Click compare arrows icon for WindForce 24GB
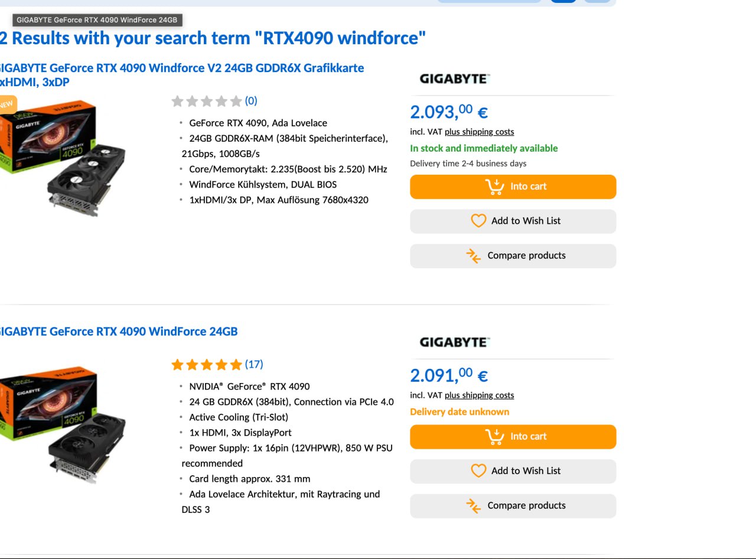This screenshot has height=559, width=756. point(473,506)
